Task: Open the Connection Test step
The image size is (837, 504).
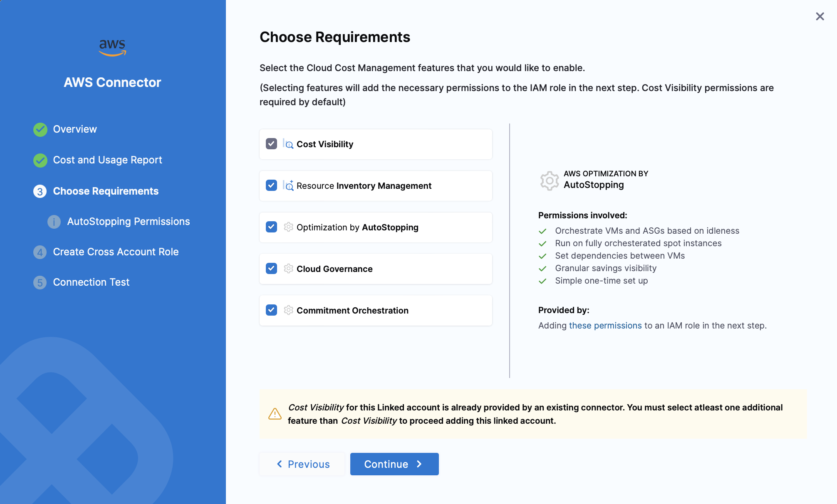Action: tap(91, 282)
